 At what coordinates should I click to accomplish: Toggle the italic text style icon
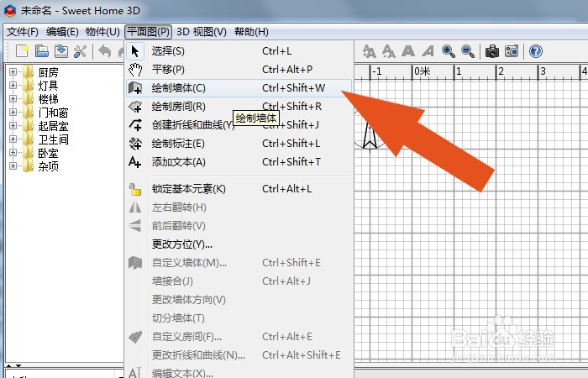click(428, 51)
